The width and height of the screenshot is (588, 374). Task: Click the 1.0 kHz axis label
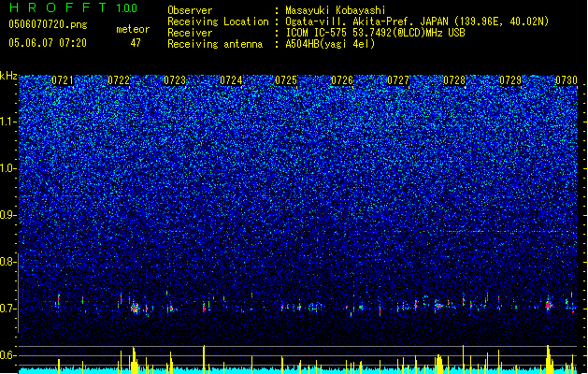tap(8, 168)
